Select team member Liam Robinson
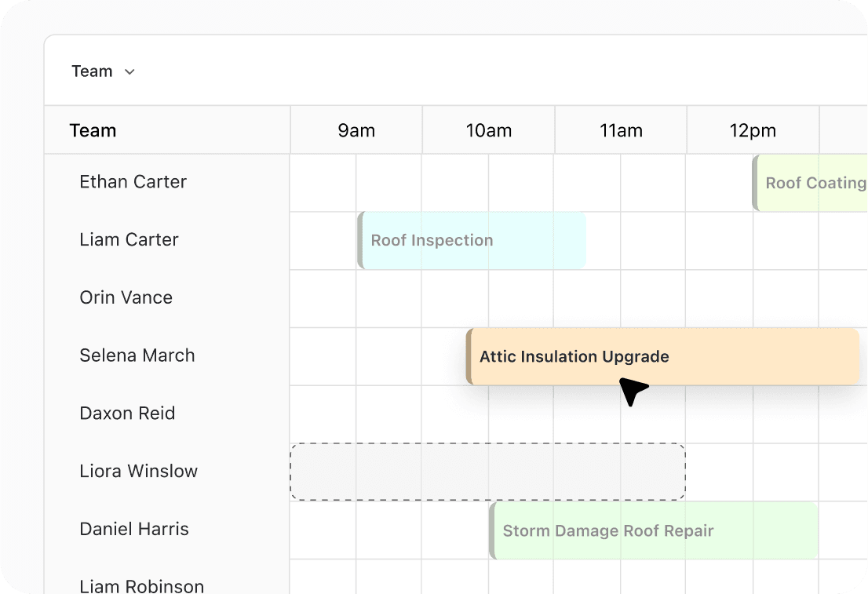The width and height of the screenshot is (868, 594). point(142,585)
